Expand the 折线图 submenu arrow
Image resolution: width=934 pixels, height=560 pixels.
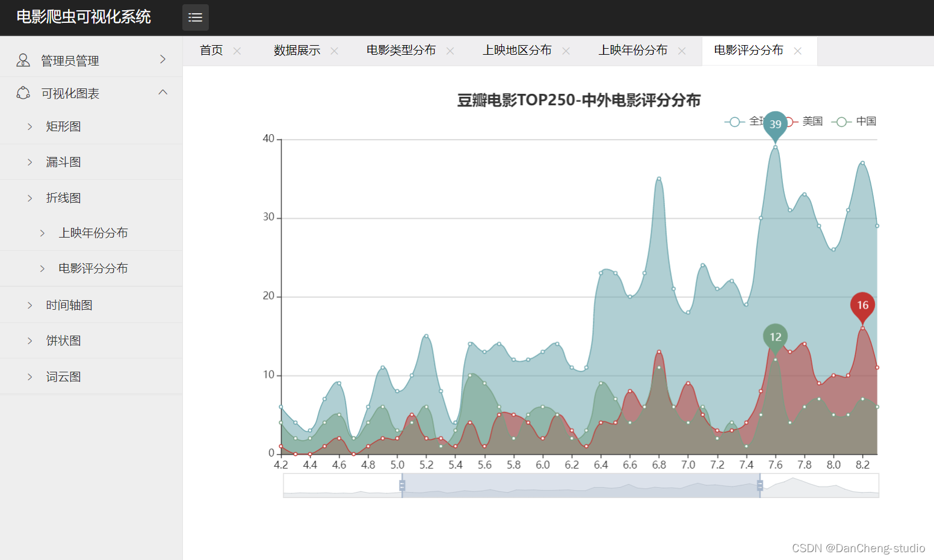click(30, 198)
